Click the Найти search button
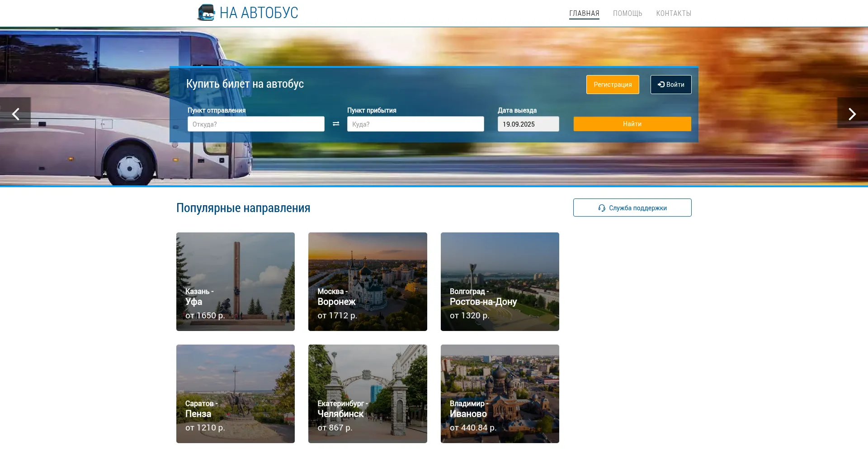Screen dimensions: 868x449 point(632,124)
